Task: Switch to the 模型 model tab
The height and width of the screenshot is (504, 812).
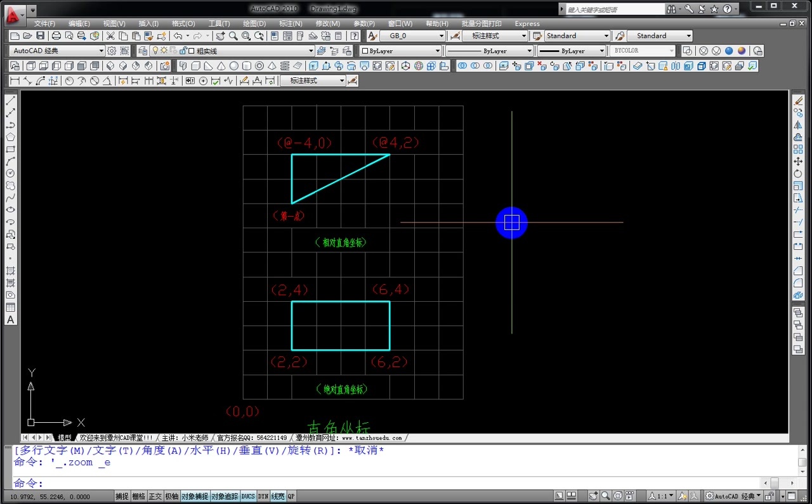Action: 65,437
